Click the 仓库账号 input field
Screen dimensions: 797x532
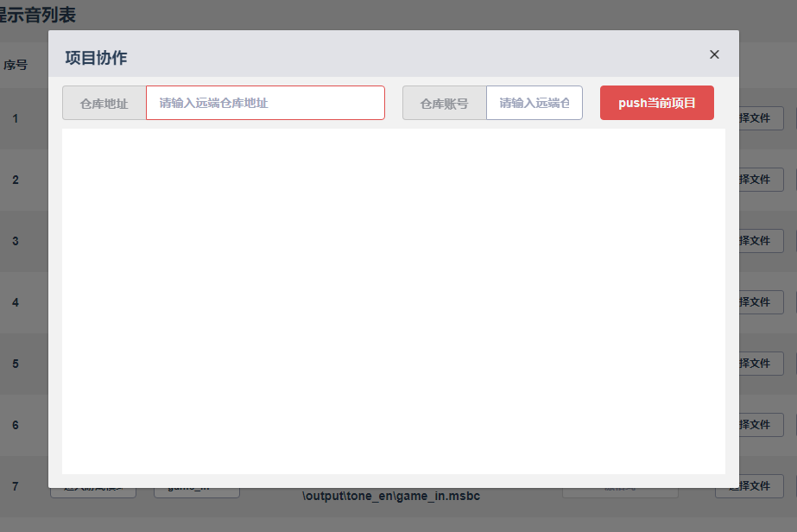534,103
